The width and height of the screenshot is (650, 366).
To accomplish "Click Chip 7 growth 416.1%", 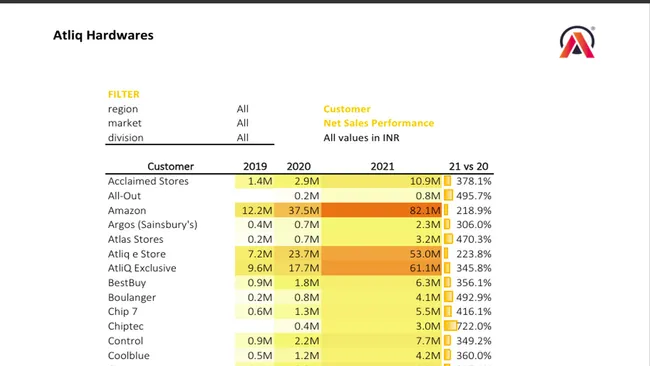I will (474, 312).
